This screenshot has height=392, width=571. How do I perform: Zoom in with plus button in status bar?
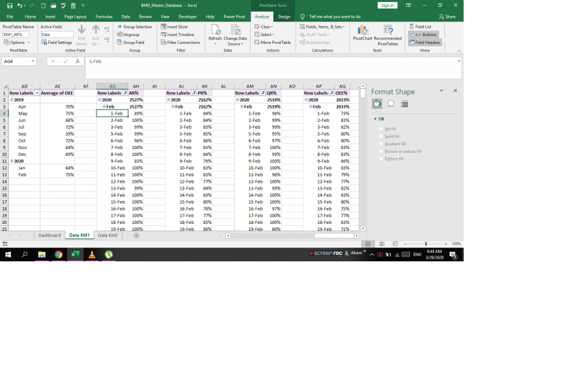click(x=446, y=244)
